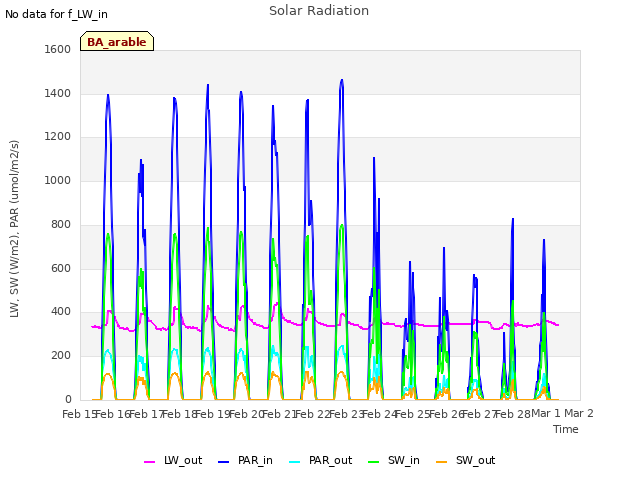Click the Feb 24 x-axis tick label
The height and width of the screenshot is (480, 640).
click(x=380, y=414)
